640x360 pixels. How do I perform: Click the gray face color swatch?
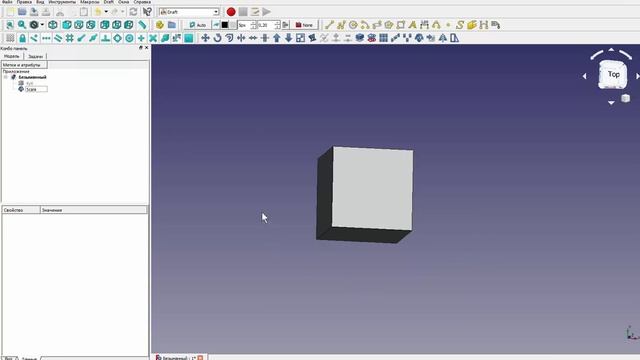pos(233,25)
